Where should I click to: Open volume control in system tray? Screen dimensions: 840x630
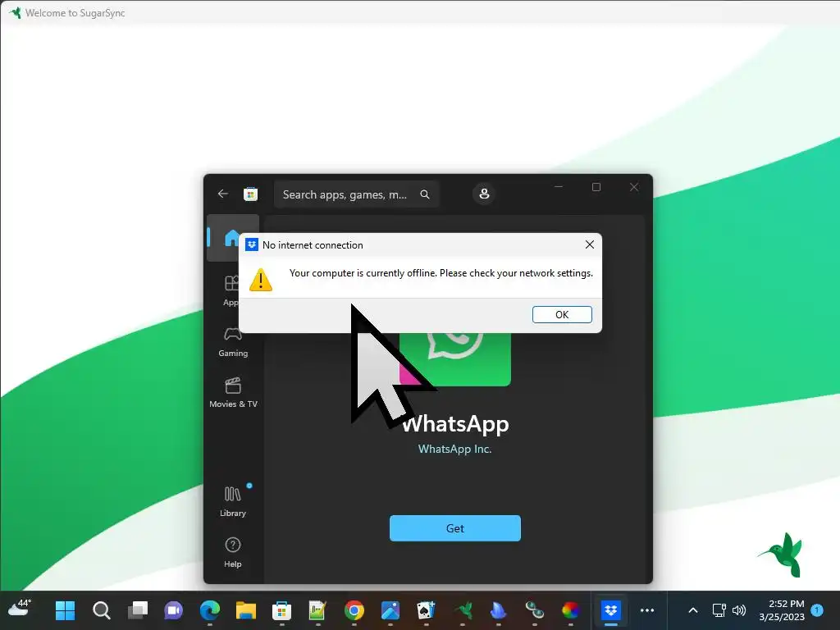coord(739,610)
